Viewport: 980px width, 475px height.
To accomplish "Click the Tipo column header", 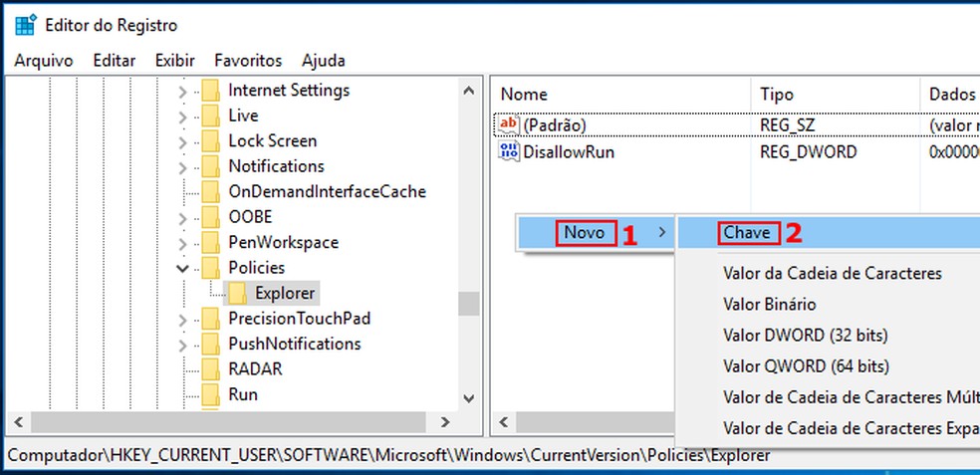I will click(x=777, y=95).
